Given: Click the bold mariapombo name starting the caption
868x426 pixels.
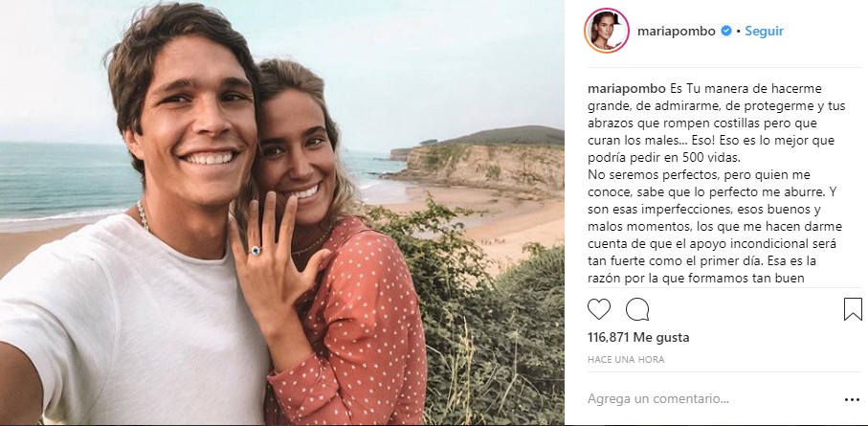Looking at the screenshot, I should (627, 89).
